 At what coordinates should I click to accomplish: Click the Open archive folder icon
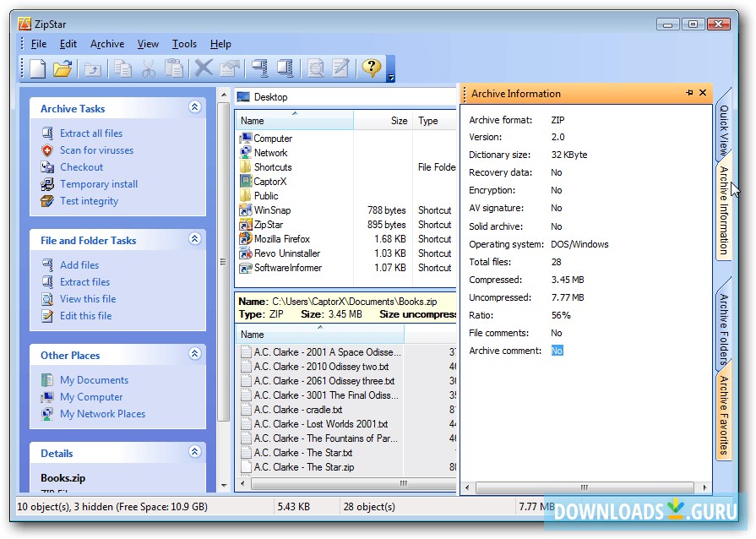[x=62, y=68]
